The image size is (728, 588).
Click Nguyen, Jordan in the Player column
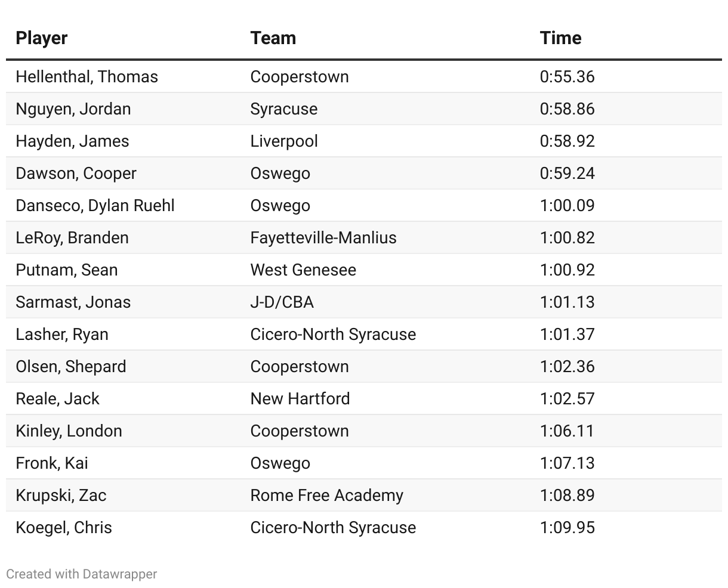(73, 109)
